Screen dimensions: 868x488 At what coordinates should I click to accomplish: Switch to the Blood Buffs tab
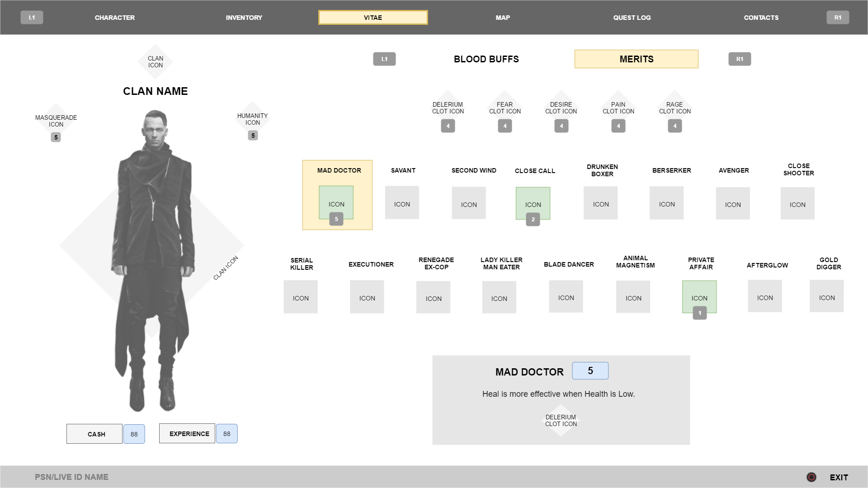point(486,59)
